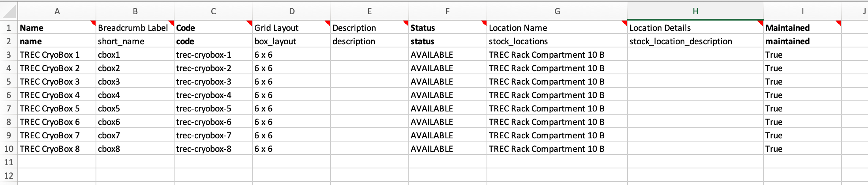Click the 'cbox2' cell
Screen dimensions: 868x185
coord(135,68)
